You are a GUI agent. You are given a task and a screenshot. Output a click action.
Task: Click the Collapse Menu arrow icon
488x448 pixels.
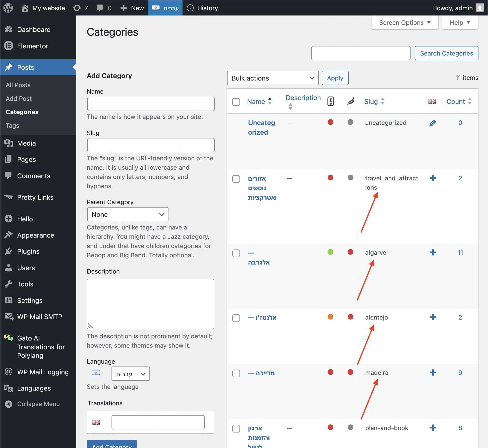click(x=9, y=404)
